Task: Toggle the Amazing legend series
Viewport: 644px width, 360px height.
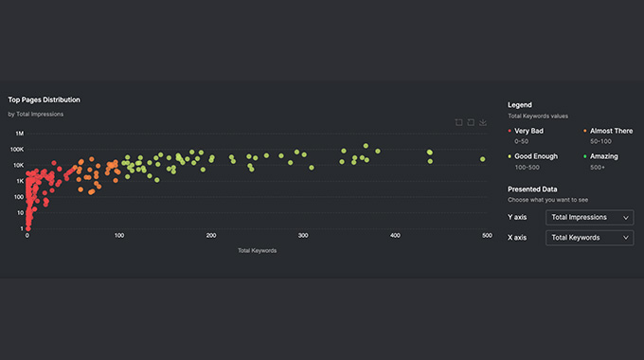Action: pos(600,156)
